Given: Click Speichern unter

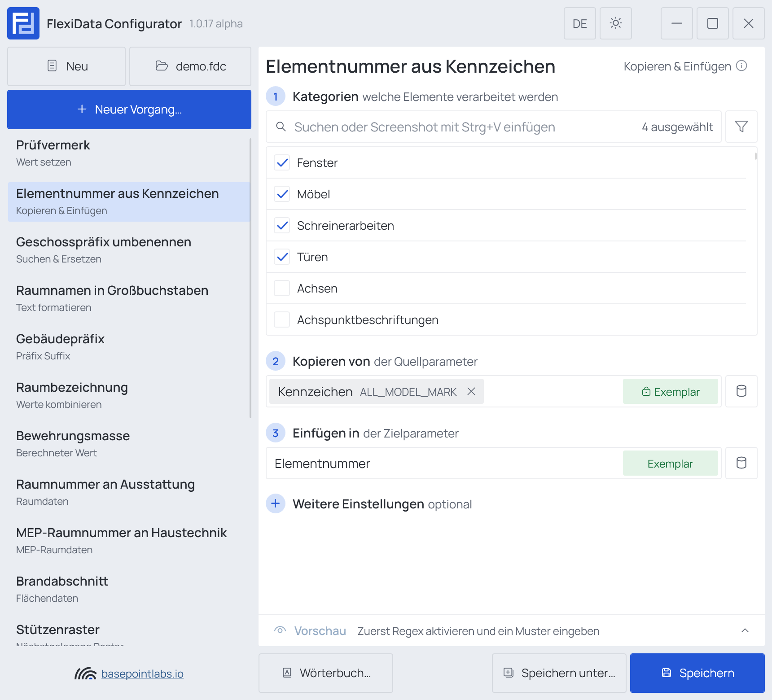Looking at the screenshot, I should 559,673.
